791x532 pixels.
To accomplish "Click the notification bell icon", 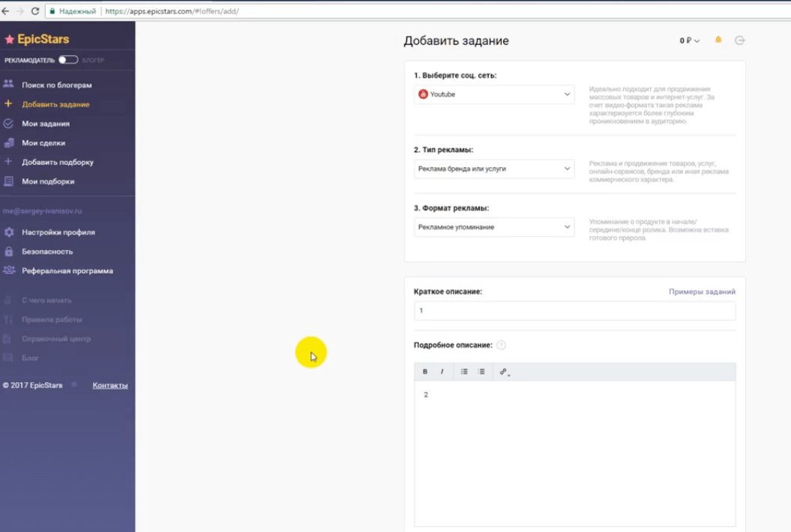I will pyautogui.click(x=718, y=40).
